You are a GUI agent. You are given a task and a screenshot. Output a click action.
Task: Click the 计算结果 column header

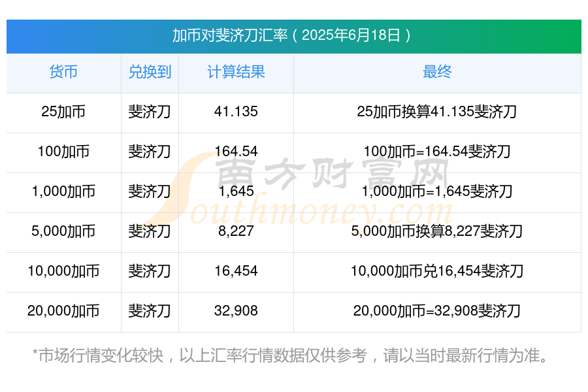pyautogui.click(x=236, y=72)
